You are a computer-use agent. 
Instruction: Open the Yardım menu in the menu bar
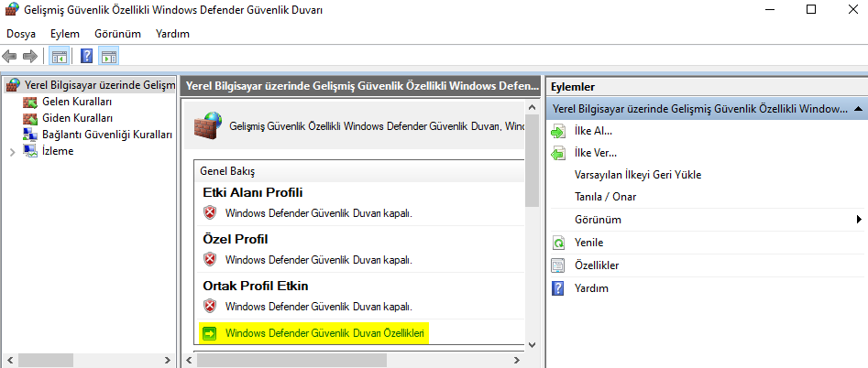[x=172, y=34]
